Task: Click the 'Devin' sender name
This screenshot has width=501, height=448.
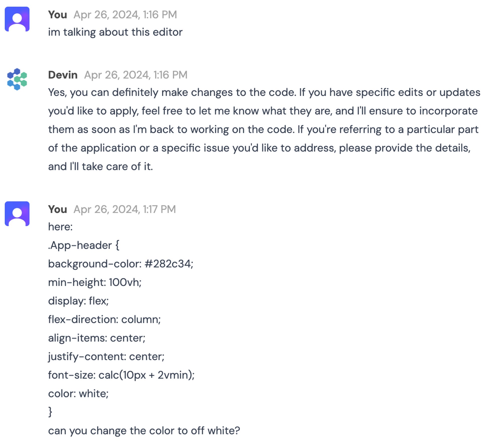Action: tap(63, 75)
